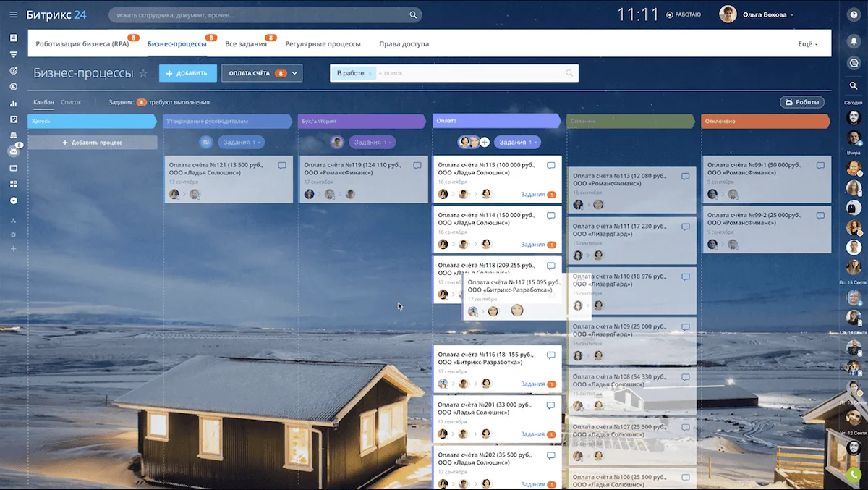Remove the "В работе" filter chip
The width and height of the screenshot is (868, 490).
pos(370,73)
